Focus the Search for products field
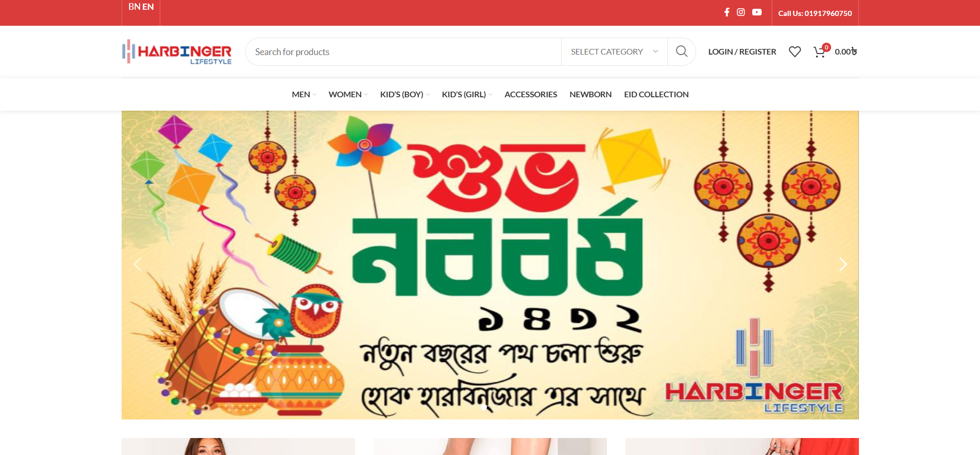The width and height of the screenshot is (980, 455). pyautogui.click(x=403, y=51)
